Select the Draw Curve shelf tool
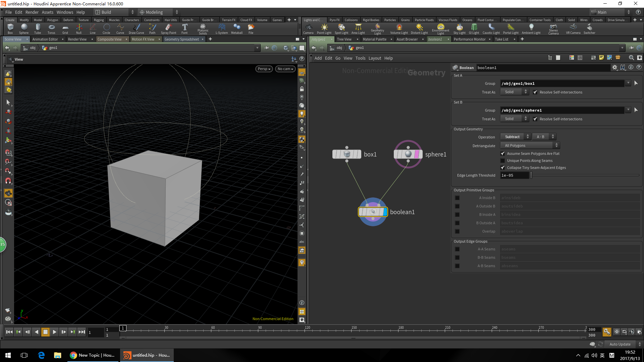Image resolution: width=644 pixels, height=362 pixels. pyautogui.click(x=136, y=29)
